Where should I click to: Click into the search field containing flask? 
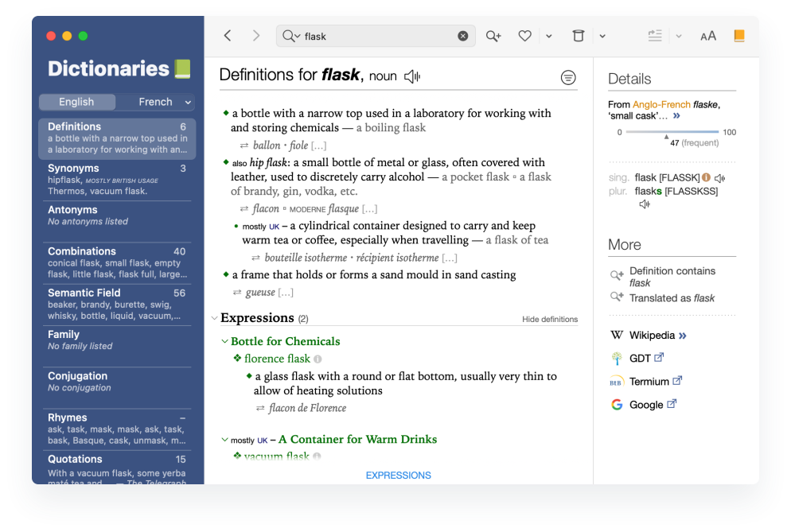click(x=374, y=36)
